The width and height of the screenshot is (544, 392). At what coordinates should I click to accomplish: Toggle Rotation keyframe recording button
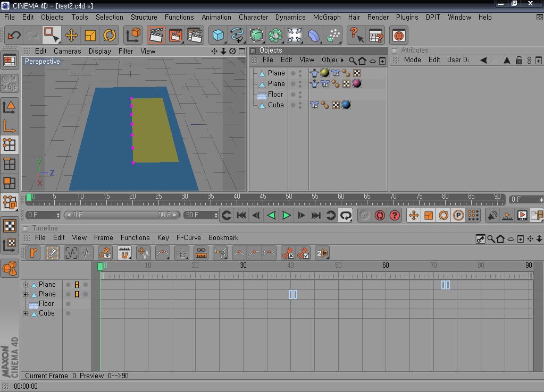(x=443, y=215)
